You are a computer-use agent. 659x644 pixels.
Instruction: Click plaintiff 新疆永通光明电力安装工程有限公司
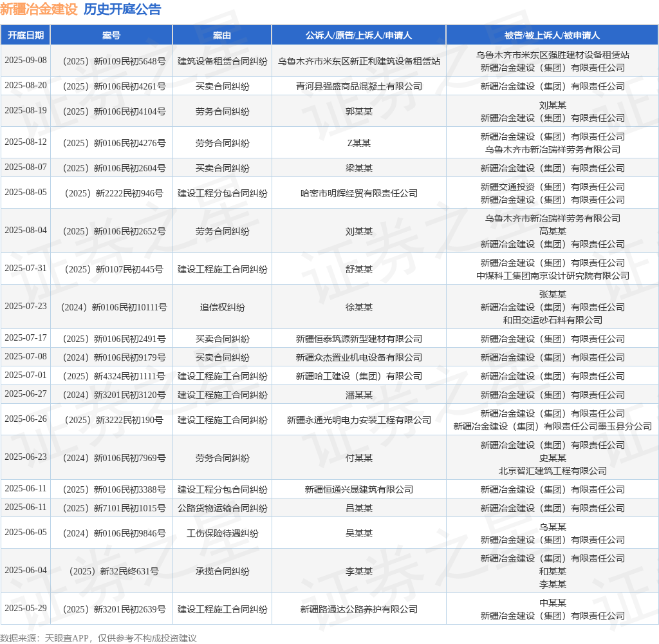pos(359,420)
